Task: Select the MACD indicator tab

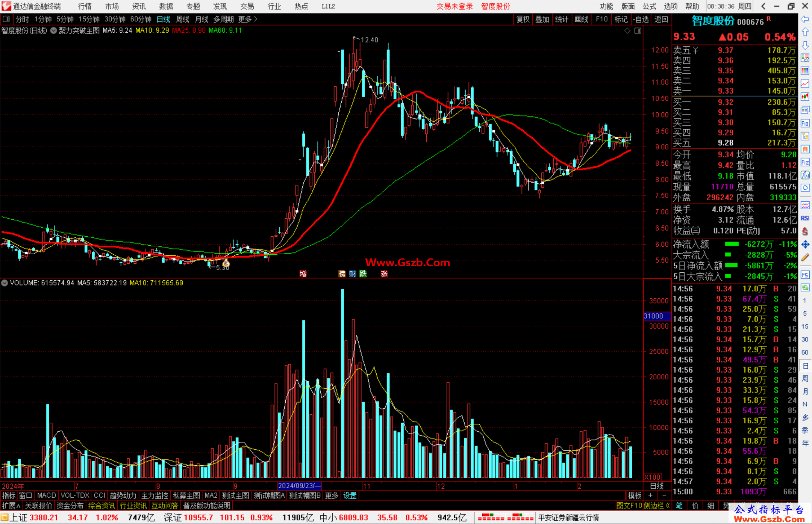Action: (47, 495)
